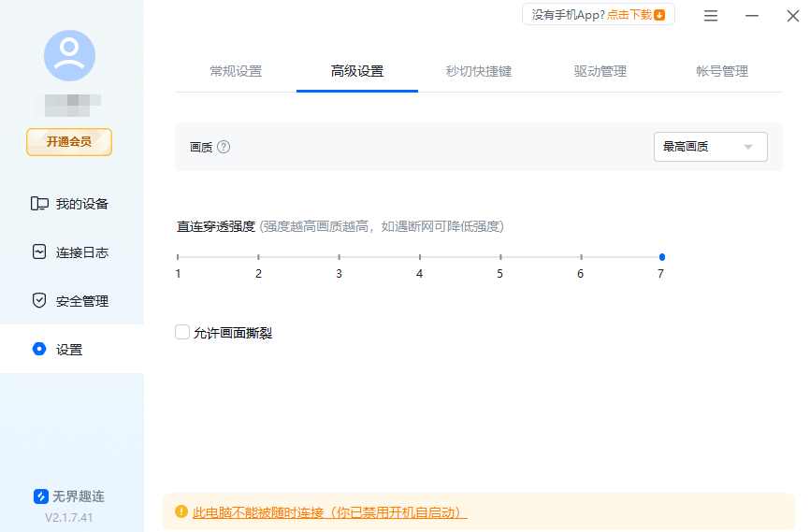Switch to the 高级设置 tab
The height and width of the screenshot is (532, 810).
[357, 71]
